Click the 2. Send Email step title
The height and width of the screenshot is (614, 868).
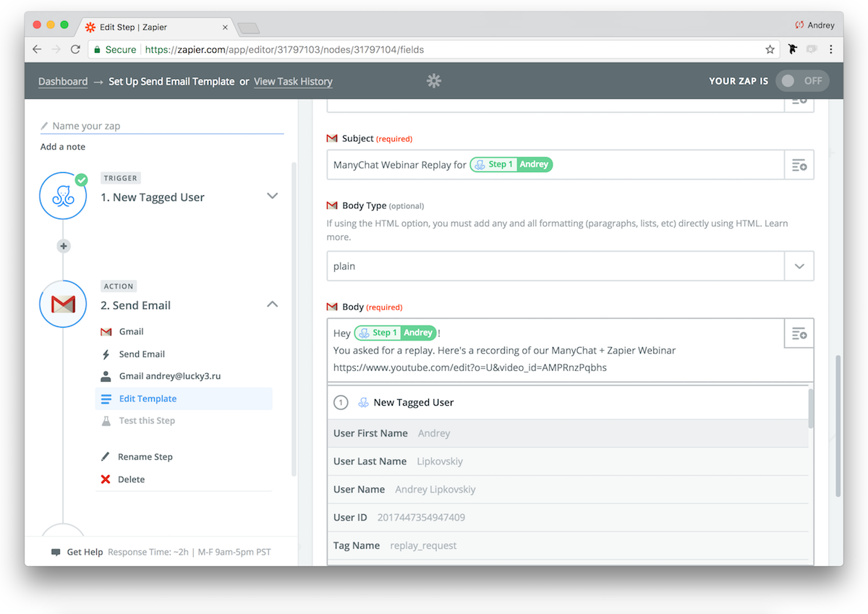pyautogui.click(x=136, y=306)
